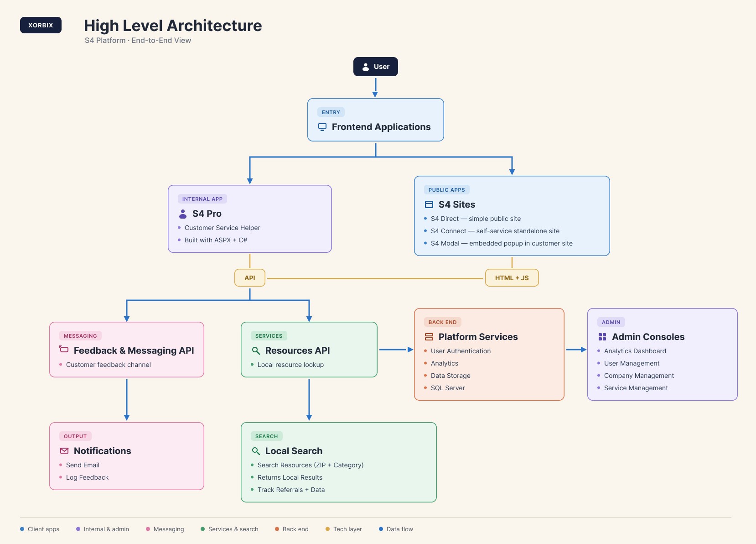Image resolution: width=756 pixels, height=544 pixels.
Task: Click the pink Messaging legend dot
Action: point(148,529)
